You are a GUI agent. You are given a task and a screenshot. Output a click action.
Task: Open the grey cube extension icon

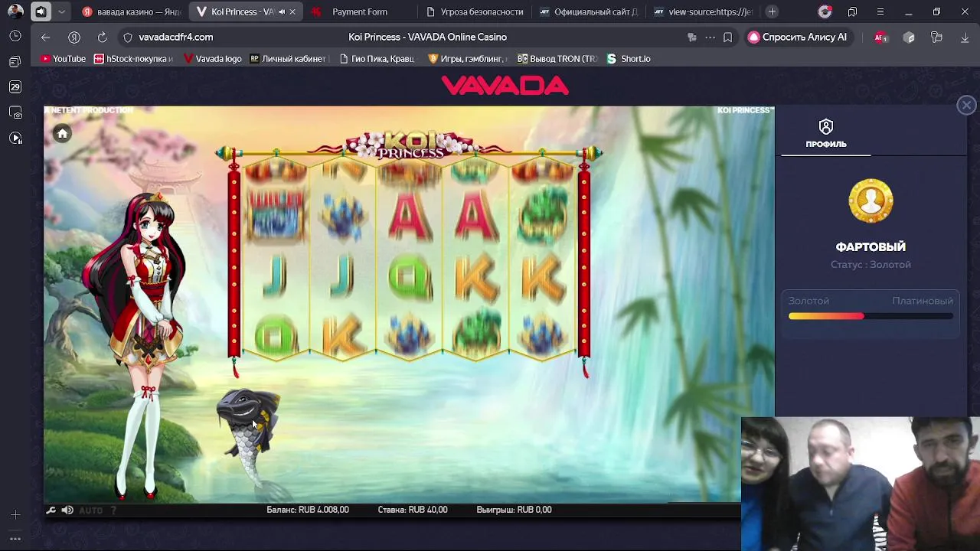[909, 37]
